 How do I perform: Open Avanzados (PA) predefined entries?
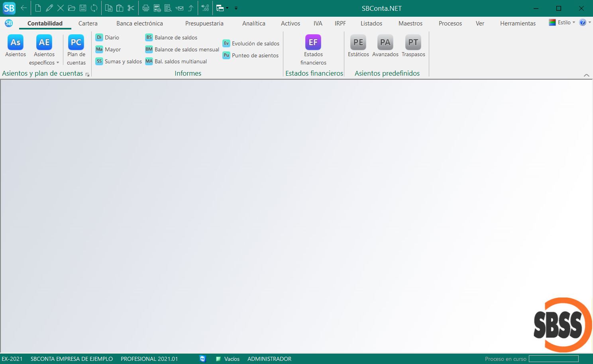click(x=385, y=43)
